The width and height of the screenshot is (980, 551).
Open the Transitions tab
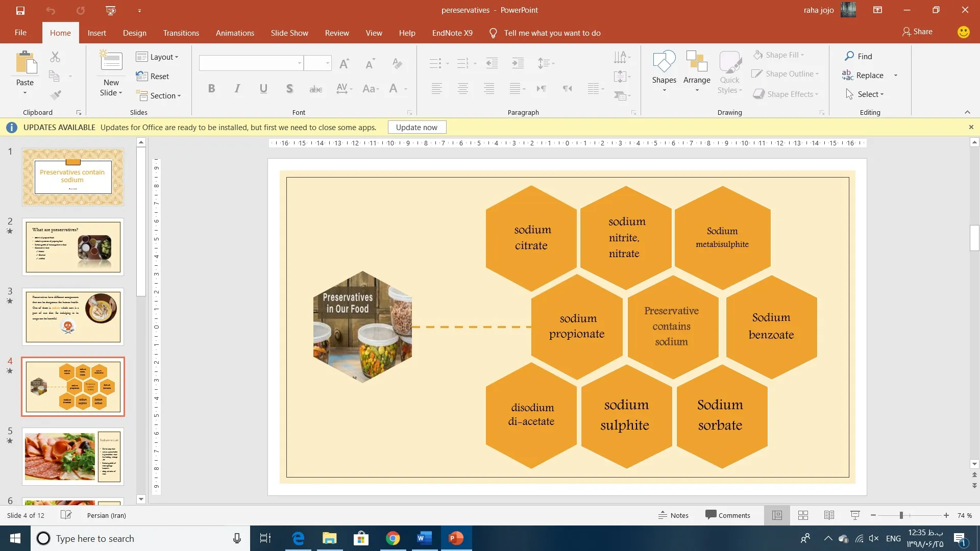[181, 33]
